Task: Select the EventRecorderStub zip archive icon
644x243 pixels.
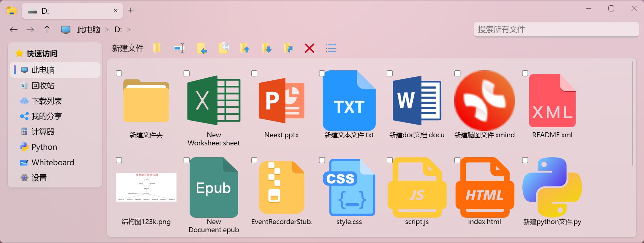Action: pos(282,187)
